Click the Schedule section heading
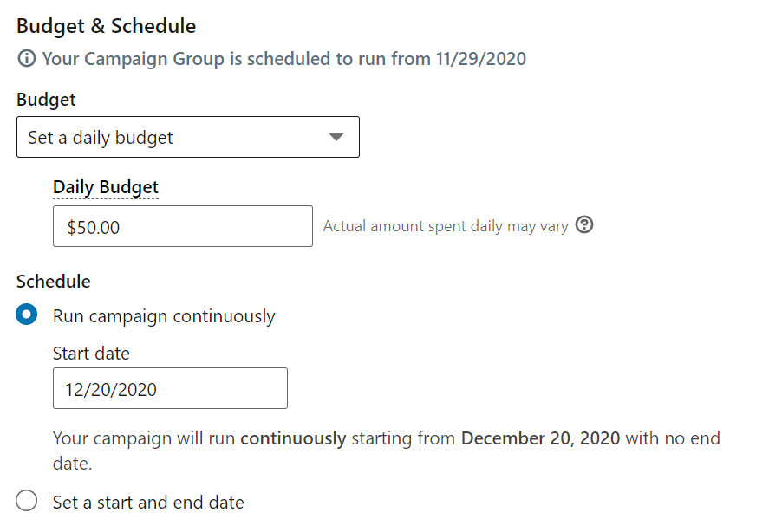This screenshot has height=532, width=782. click(54, 282)
